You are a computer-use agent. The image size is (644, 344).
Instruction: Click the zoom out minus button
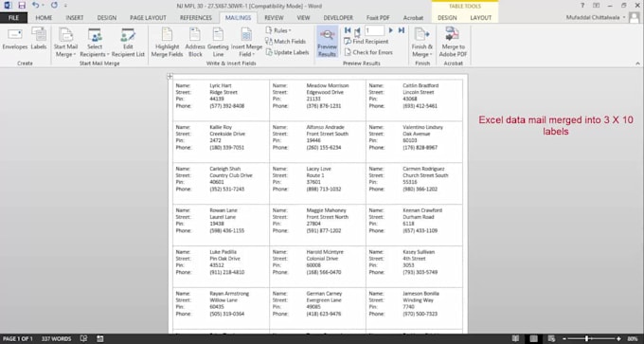tap(564, 338)
